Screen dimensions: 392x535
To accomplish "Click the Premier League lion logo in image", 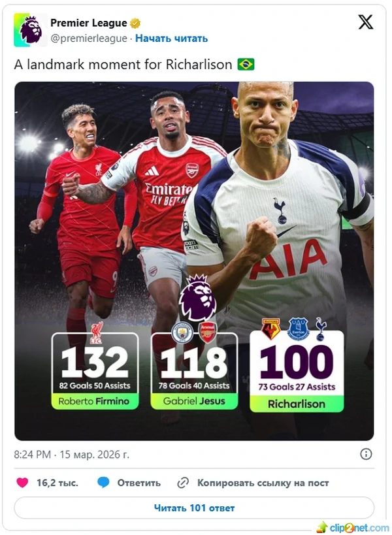I will pyautogui.click(x=197, y=298).
